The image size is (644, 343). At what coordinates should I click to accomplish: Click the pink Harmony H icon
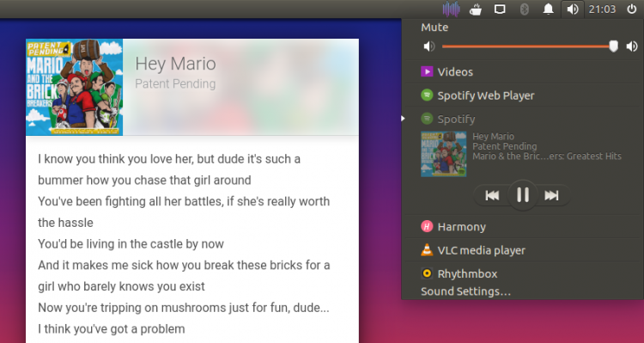click(x=427, y=227)
